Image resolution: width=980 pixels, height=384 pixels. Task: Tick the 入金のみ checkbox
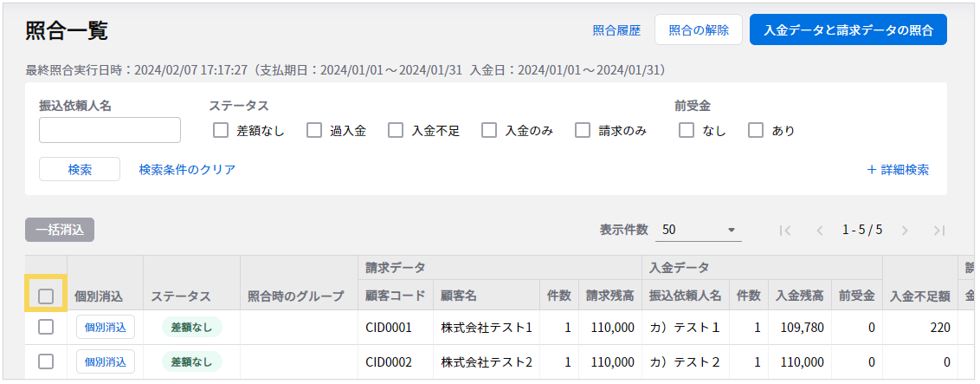coord(489,131)
